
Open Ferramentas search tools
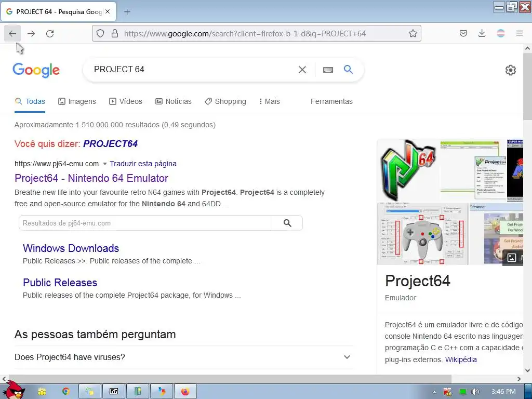pos(331,101)
